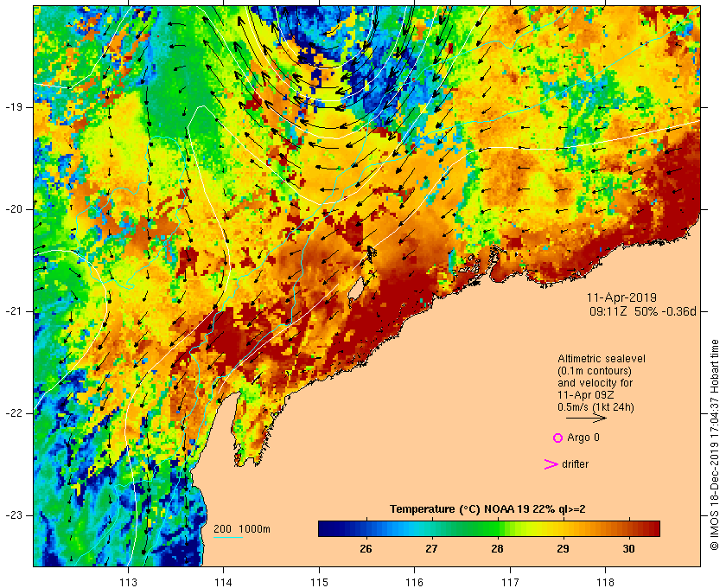Click the 0.5m/s (1kt 24h) label
The height and width of the screenshot is (588, 726).
tap(595, 407)
